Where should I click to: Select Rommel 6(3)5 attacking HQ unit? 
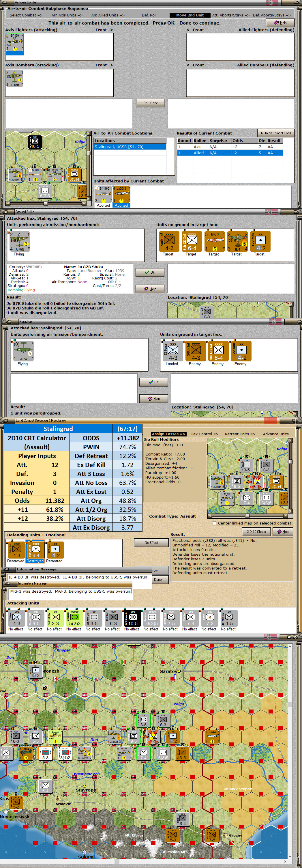click(151, 618)
